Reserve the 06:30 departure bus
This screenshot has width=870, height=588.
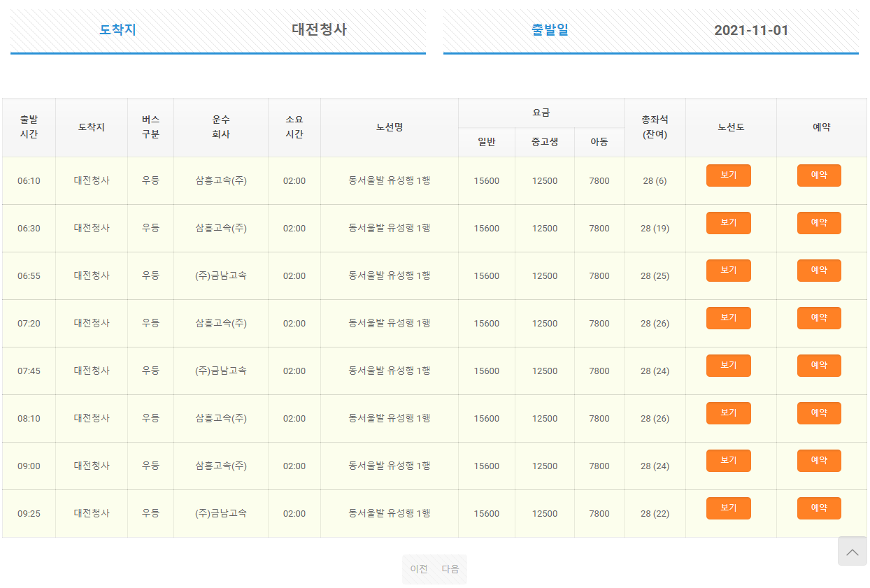(819, 223)
